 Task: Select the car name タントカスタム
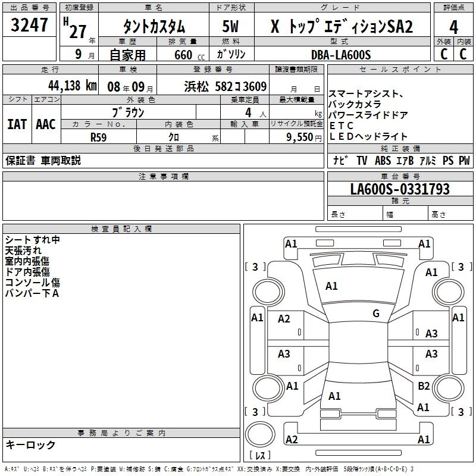point(154,26)
